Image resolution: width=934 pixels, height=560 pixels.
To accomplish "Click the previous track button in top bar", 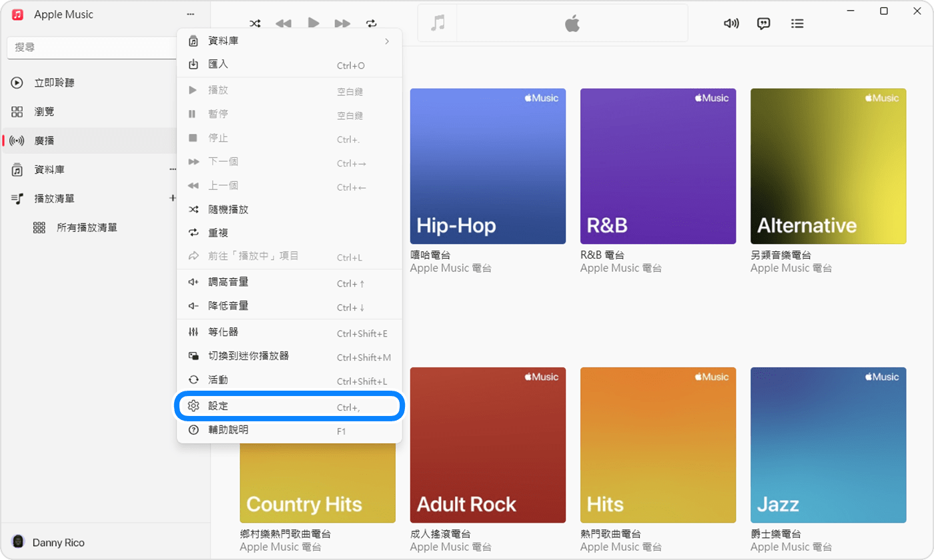I will click(x=284, y=23).
